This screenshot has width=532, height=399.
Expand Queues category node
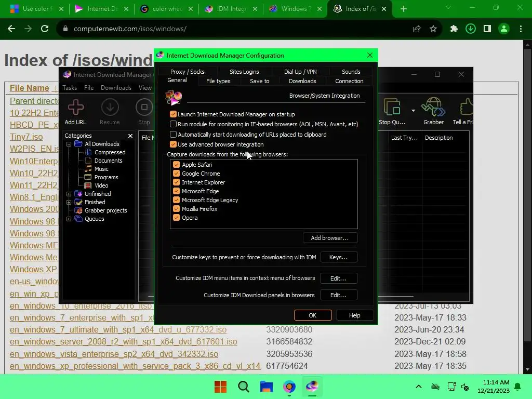69,219
